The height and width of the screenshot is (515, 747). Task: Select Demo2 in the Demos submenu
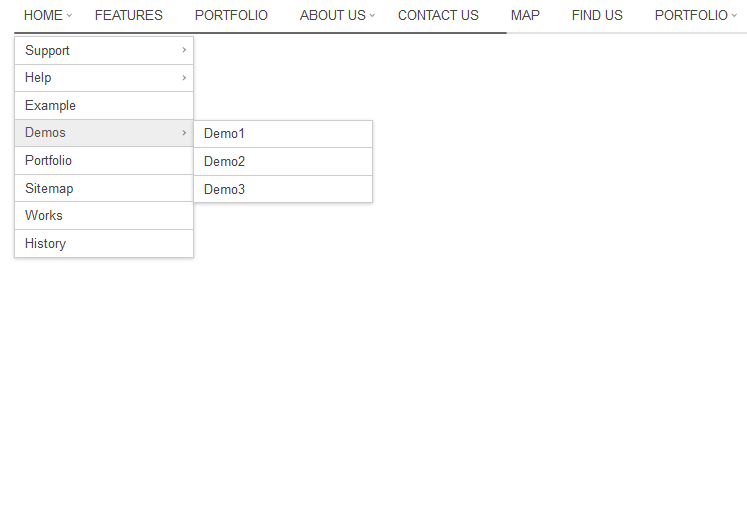(225, 161)
